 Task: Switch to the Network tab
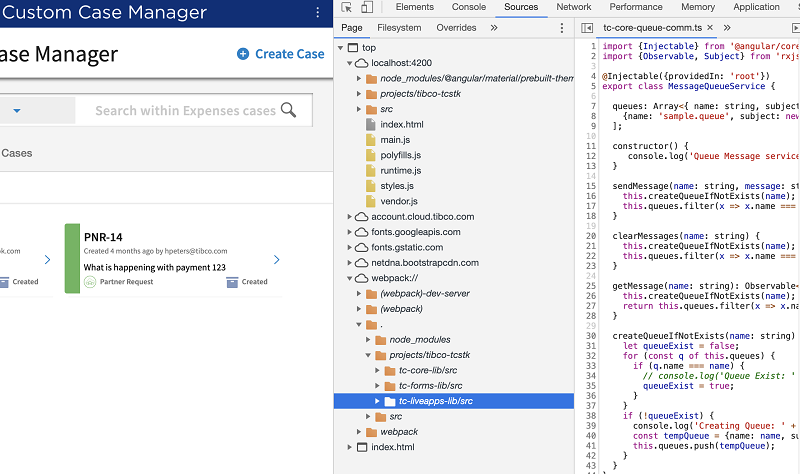pyautogui.click(x=573, y=7)
